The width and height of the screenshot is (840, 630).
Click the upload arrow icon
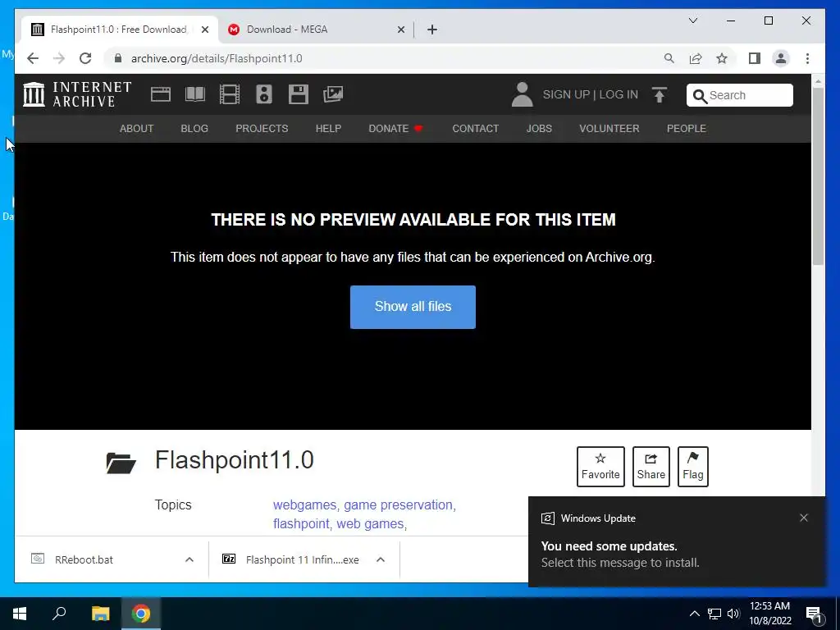(660, 95)
